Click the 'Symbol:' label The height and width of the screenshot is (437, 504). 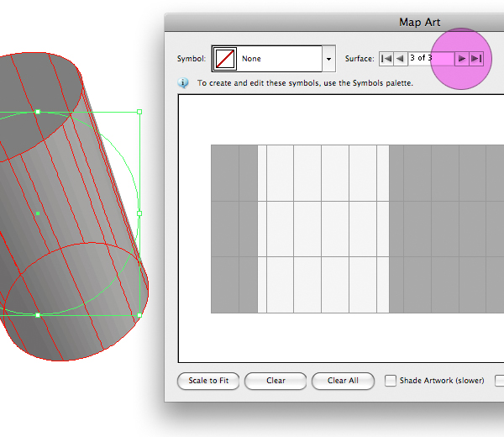coord(192,59)
